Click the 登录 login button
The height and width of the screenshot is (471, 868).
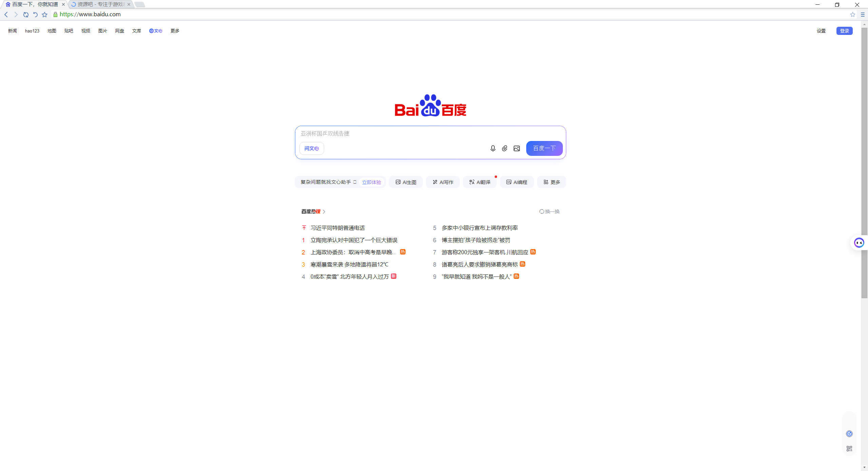(x=844, y=31)
